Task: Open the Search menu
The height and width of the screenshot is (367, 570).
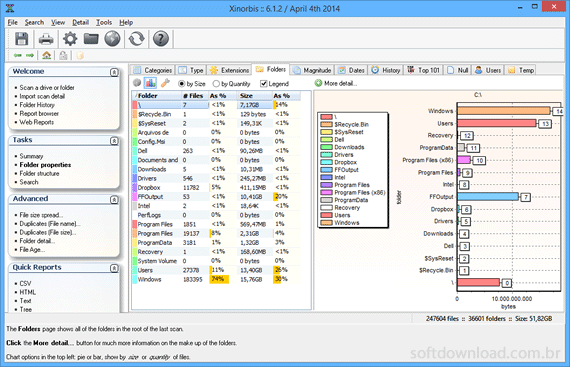Action: click(x=34, y=23)
